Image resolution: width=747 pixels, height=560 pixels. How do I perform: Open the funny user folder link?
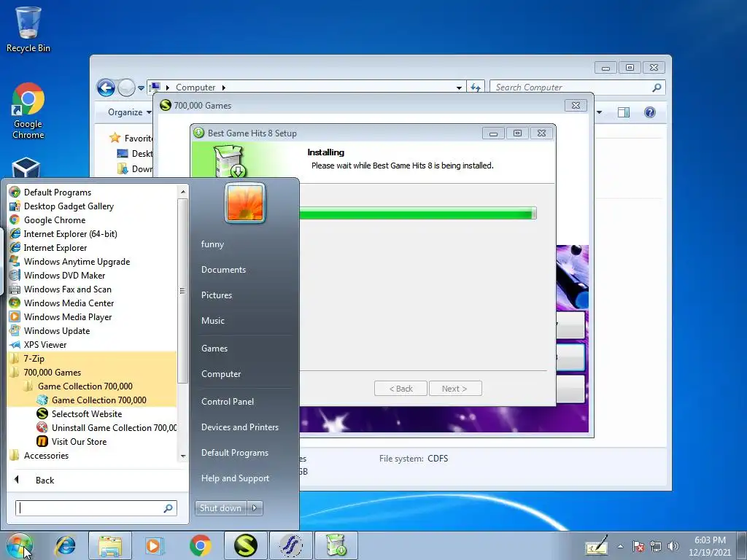212,244
